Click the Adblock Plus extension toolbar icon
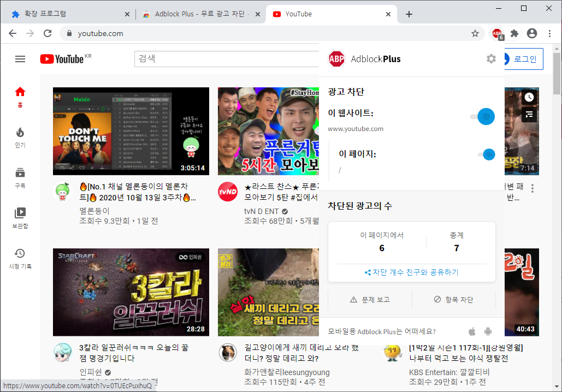Image resolution: width=562 pixels, height=392 pixels. pos(498,34)
